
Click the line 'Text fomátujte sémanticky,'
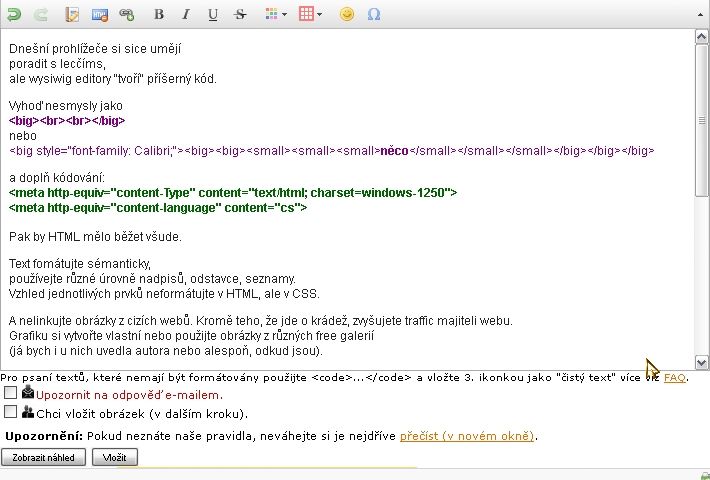tap(80, 264)
